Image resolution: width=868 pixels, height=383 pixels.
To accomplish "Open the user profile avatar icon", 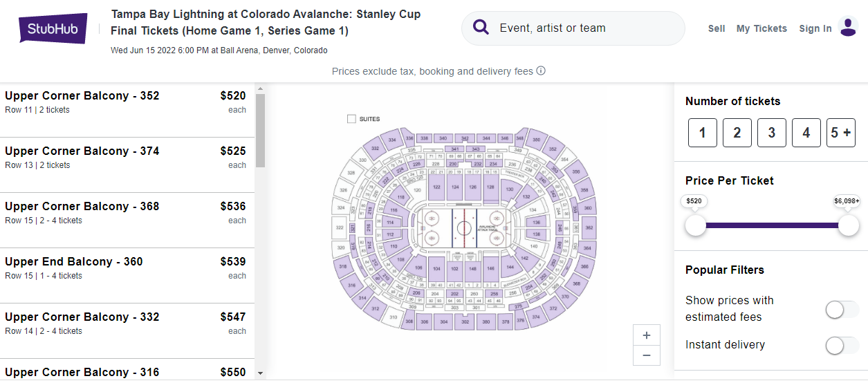I will pyautogui.click(x=848, y=28).
